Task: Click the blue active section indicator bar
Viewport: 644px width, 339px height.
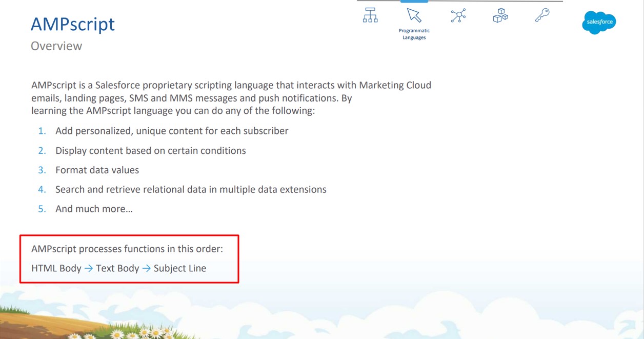Action: click(414, 2)
